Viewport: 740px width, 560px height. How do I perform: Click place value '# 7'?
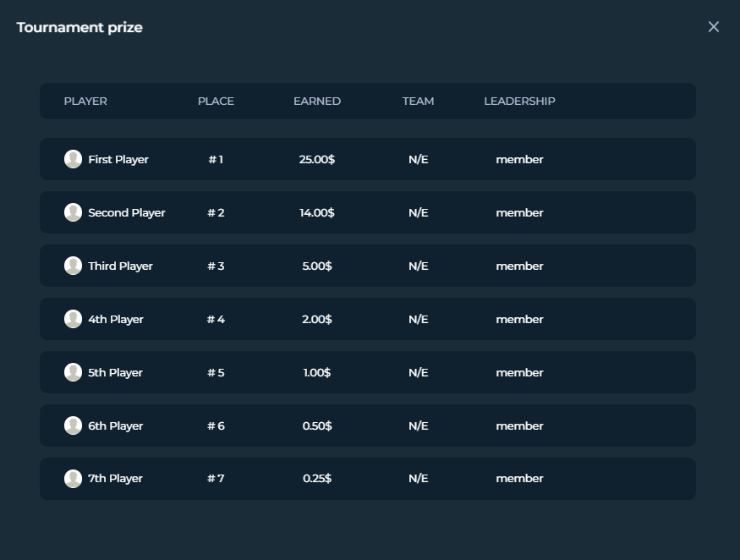tap(216, 479)
